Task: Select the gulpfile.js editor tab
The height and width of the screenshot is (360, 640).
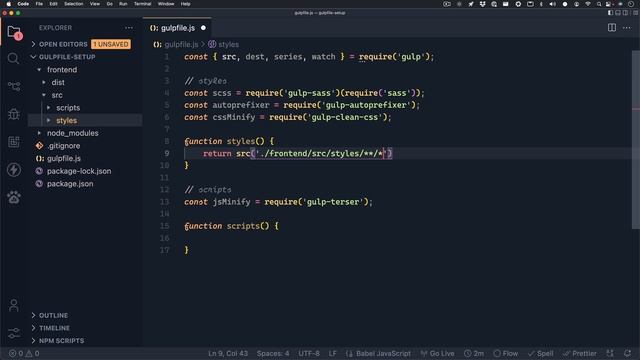Action: [177, 28]
